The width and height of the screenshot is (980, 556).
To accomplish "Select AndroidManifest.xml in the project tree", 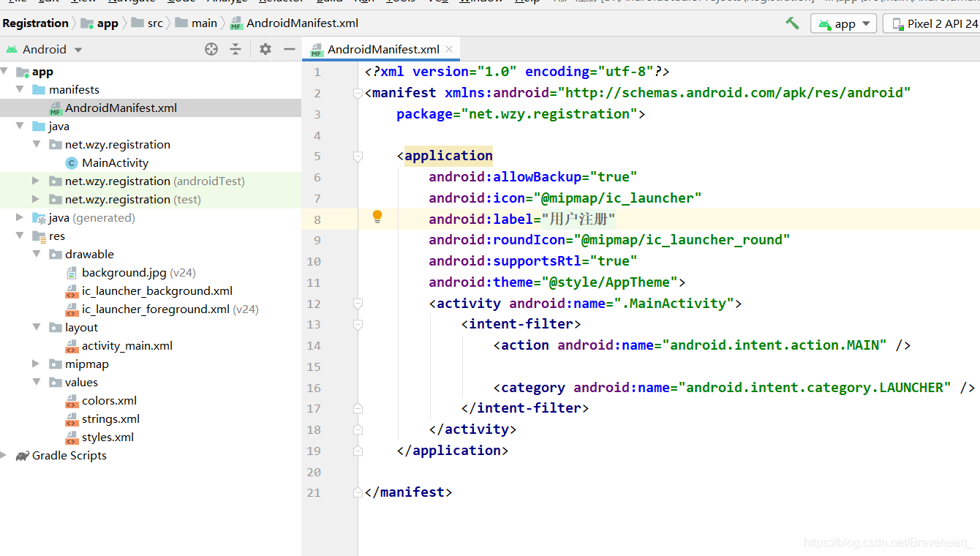I will (x=121, y=108).
